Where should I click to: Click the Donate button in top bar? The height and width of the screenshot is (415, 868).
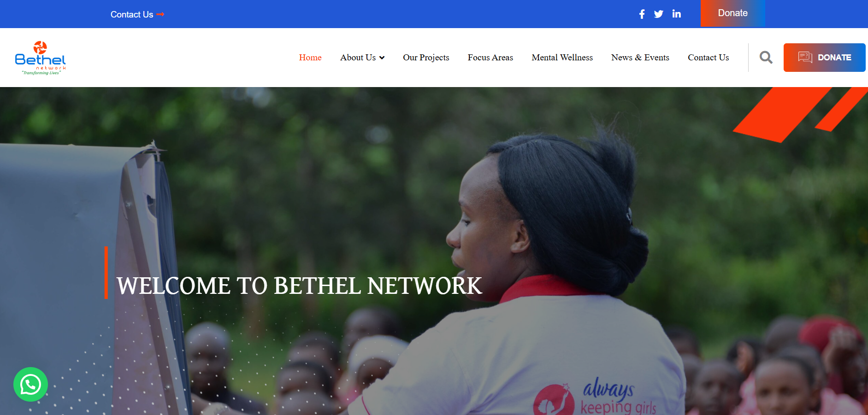732,13
